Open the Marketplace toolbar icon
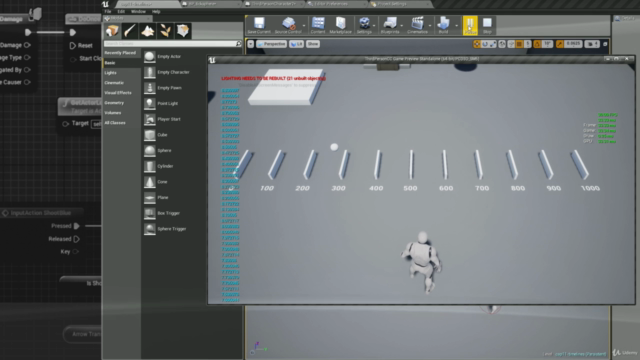Screen dimensions: 640x360 [340, 25]
